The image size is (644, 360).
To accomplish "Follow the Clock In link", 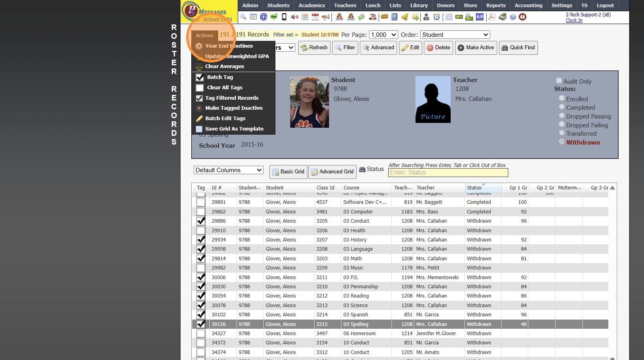I will pyautogui.click(x=574, y=20).
